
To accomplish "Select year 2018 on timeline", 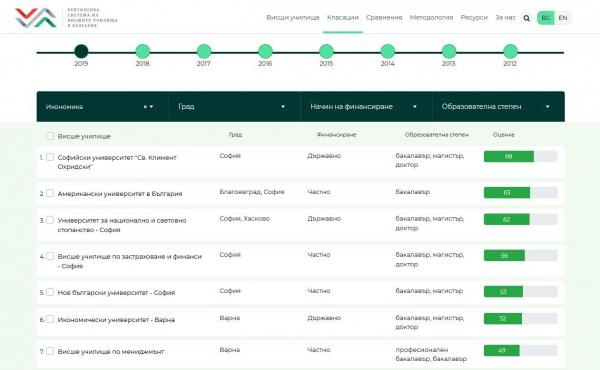I will point(143,51).
